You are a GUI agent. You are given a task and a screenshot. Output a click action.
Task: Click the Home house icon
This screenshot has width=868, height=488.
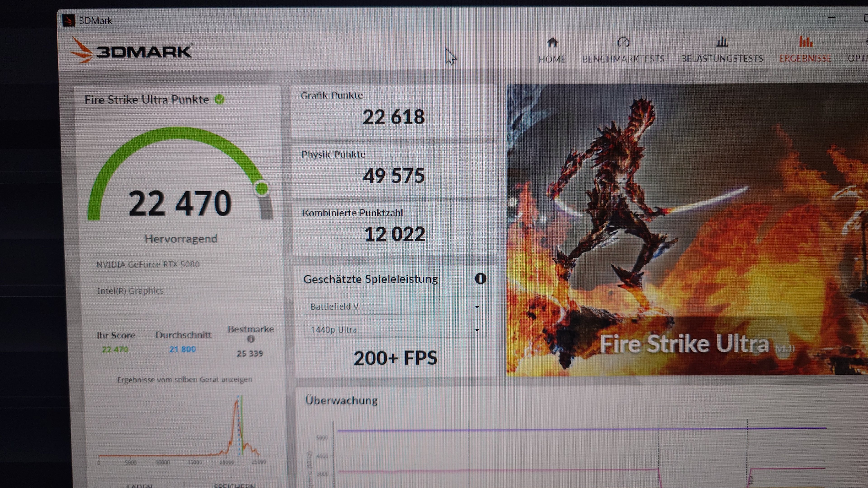552,42
